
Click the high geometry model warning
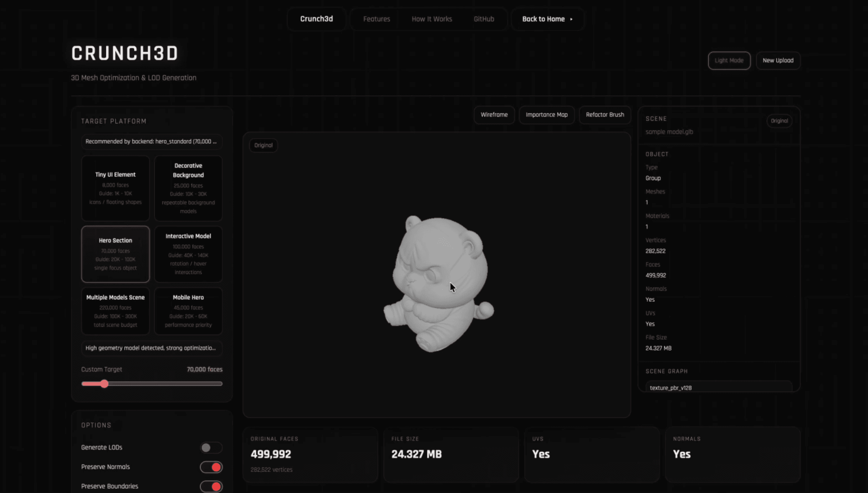pyautogui.click(x=152, y=348)
